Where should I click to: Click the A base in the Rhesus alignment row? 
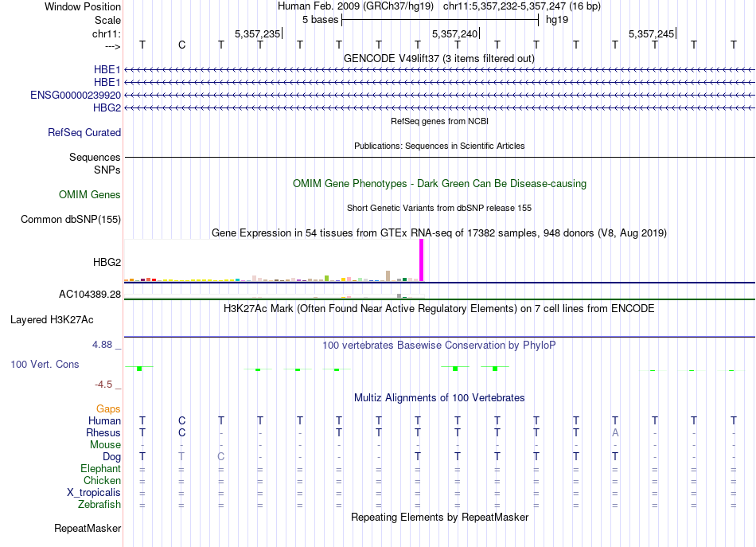click(615, 433)
